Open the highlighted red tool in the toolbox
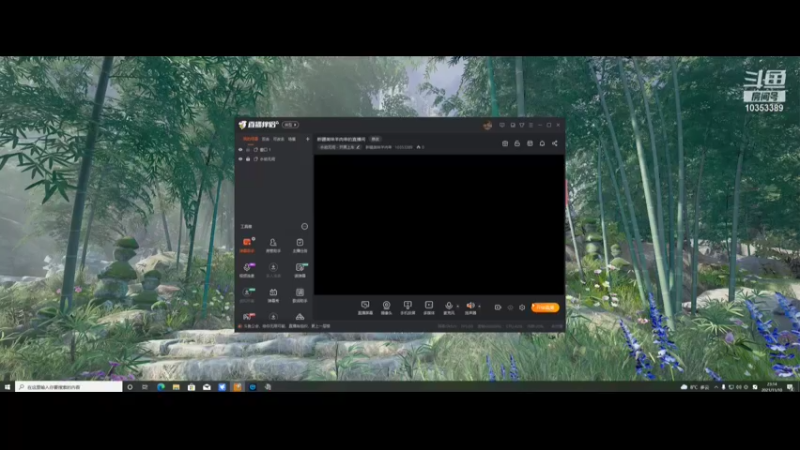Viewport: 800px width, 450px height. [x=247, y=244]
